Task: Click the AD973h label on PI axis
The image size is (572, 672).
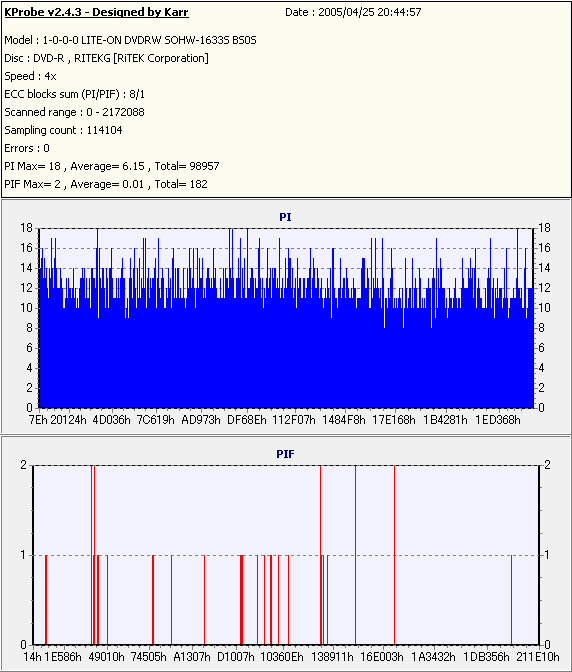Action: [x=201, y=420]
